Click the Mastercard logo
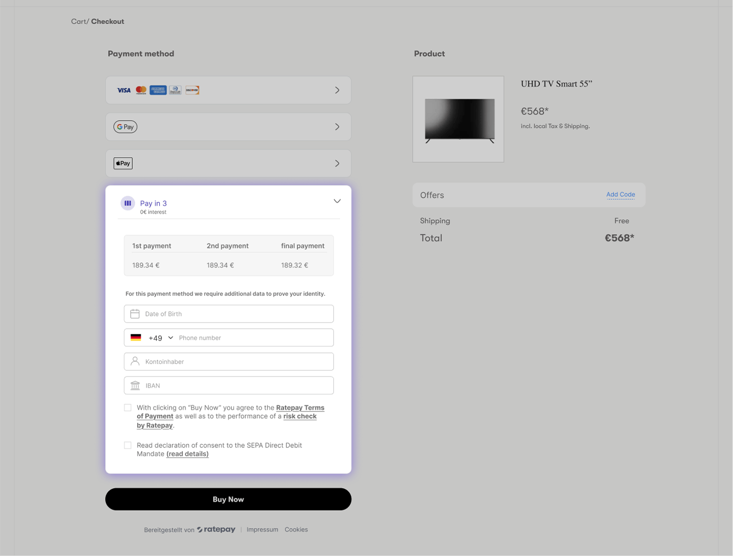 click(141, 90)
